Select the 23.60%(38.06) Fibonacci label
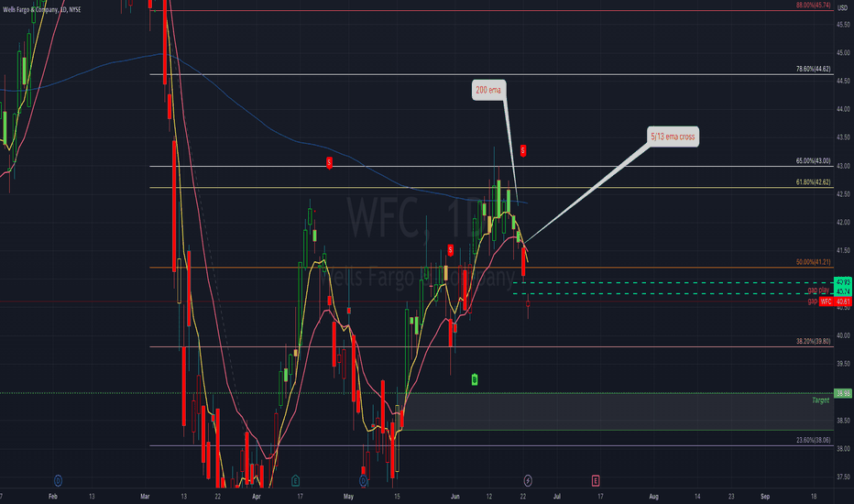Image resolution: width=854 pixels, height=504 pixels. coord(813,440)
